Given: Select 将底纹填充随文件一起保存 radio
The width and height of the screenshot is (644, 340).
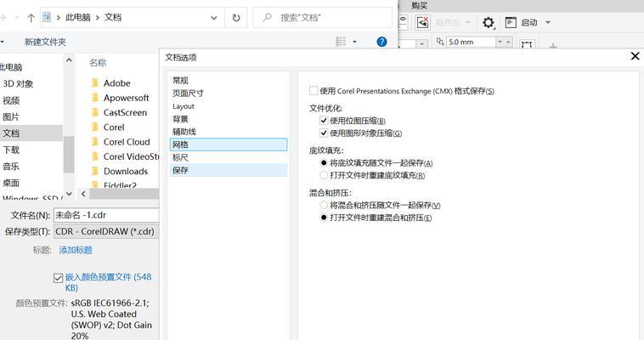Looking at the screenshot, I should [324, 163].
